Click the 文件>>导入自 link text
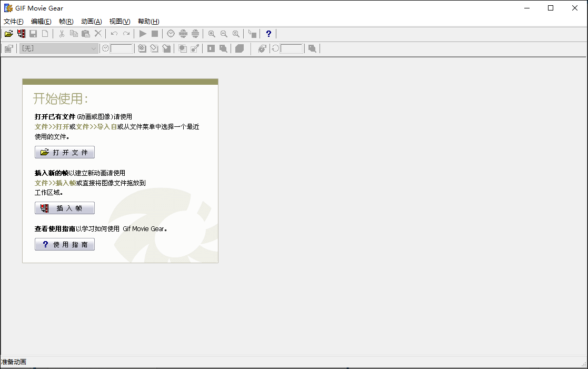The width and height of the screenshot is (588, 369). point(96,127)
